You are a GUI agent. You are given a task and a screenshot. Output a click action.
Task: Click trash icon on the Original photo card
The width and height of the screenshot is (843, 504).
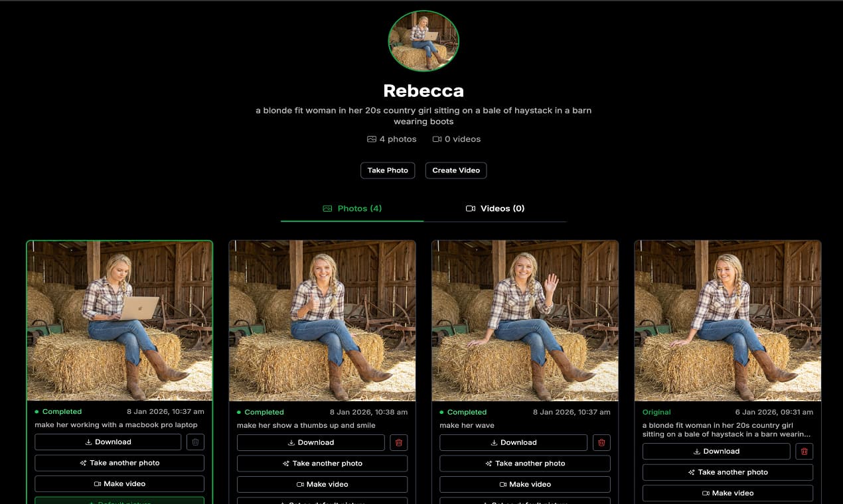pos(804,452)
